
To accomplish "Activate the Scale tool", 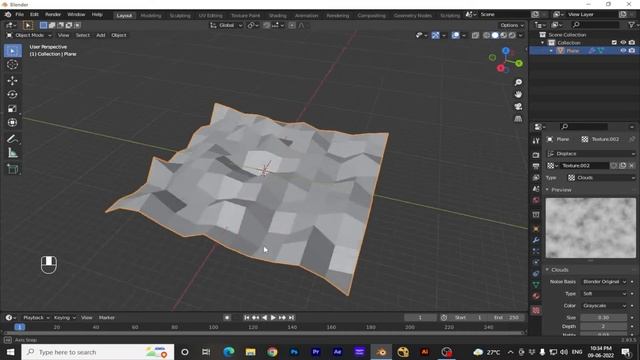I will pos(13,109).
